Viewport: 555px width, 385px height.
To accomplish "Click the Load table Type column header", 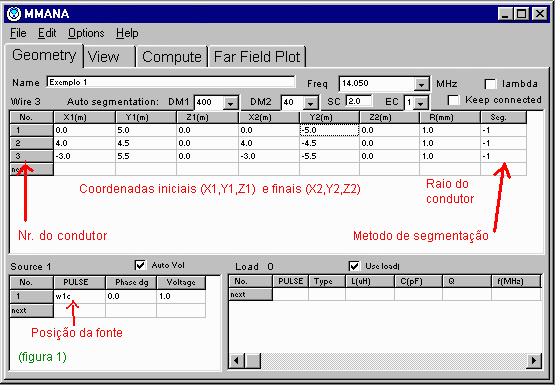I will 327,281.
